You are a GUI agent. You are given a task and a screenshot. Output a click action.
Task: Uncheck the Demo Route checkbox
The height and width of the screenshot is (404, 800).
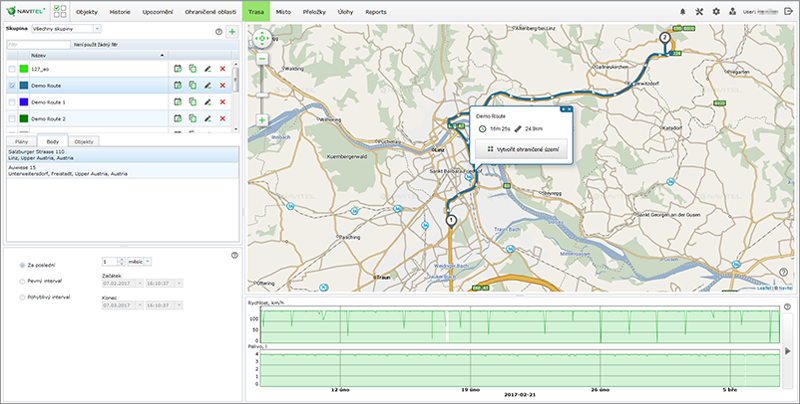12,86
